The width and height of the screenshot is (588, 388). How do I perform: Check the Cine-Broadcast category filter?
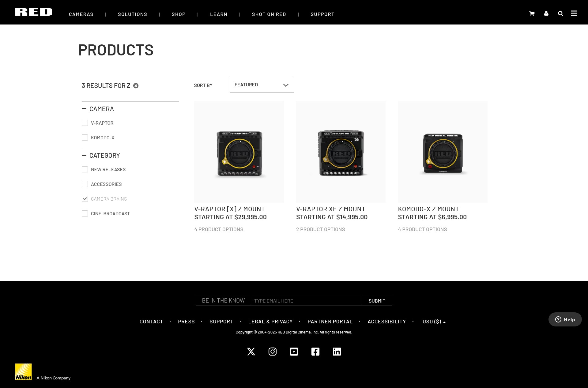click(x=85, y=213)
